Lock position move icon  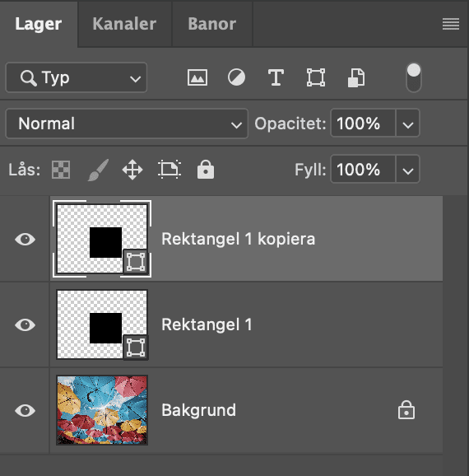132,170
